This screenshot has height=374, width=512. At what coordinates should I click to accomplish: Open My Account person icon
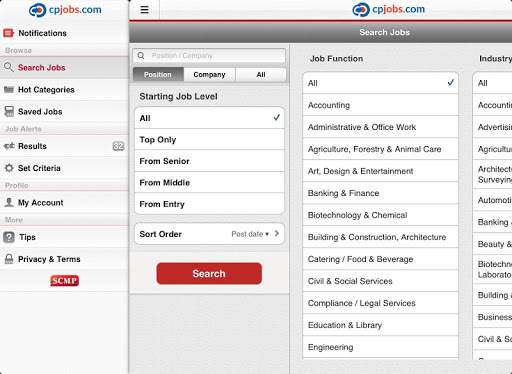click(9, 202)
